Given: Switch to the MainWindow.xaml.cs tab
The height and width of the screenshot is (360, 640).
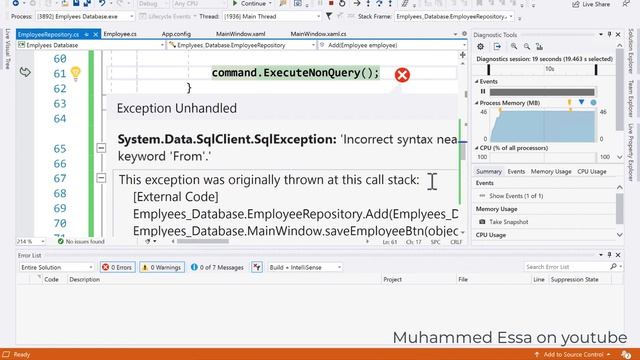Looking at the screenshot, I should [x=318, y=34].
